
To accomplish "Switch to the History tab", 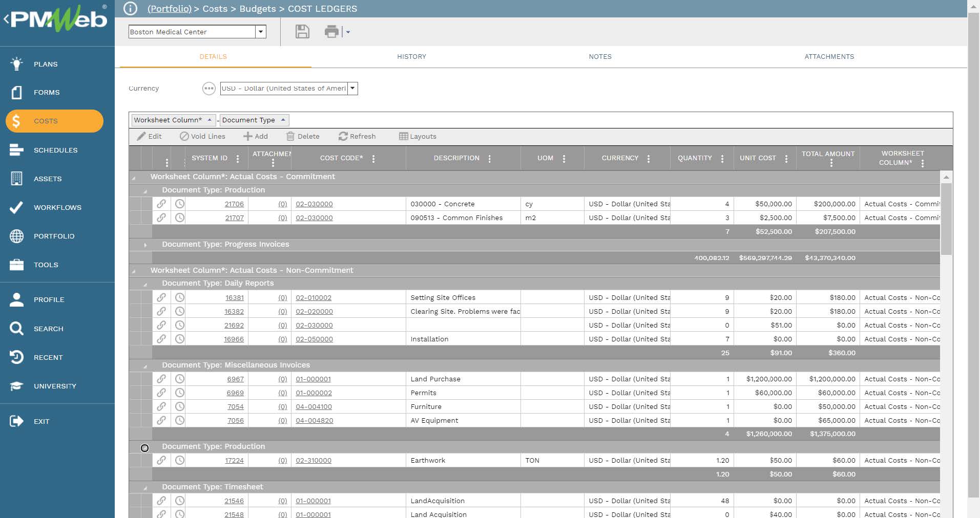I will point(411,57).
